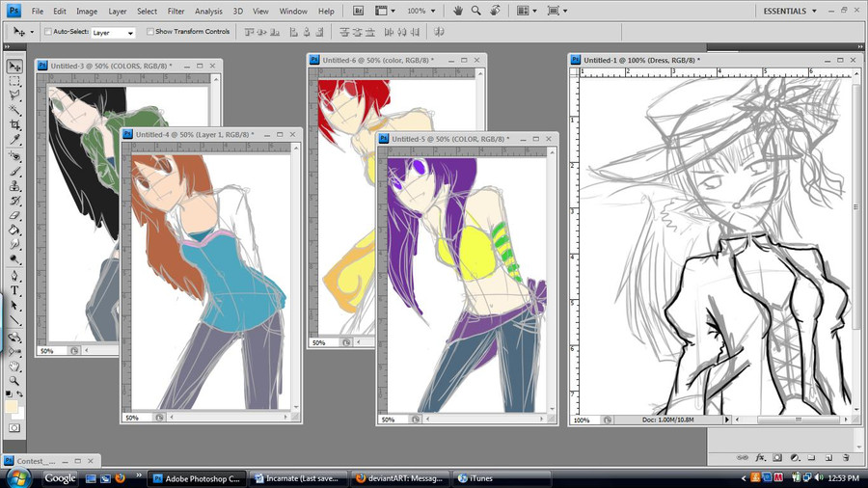Select the Eyedropper tool
The height and width of the screenshot is (488, 868).
click(x=14, y=140)
